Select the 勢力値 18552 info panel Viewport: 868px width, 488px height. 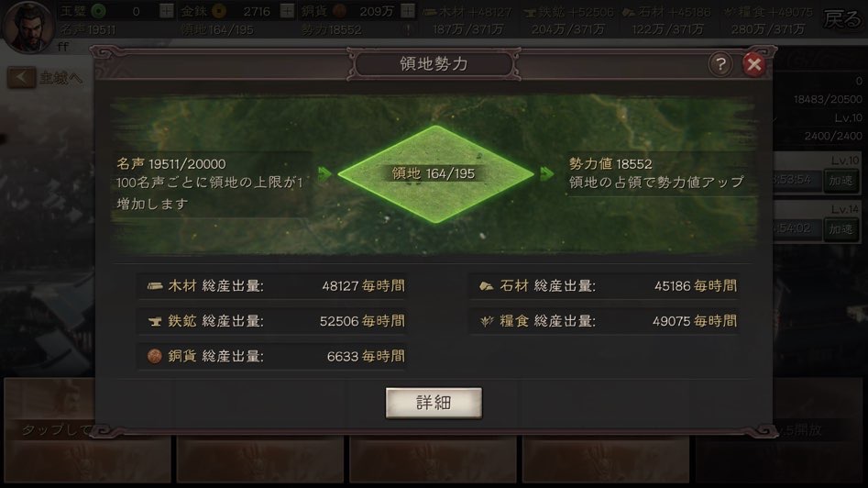(x=657, y=173)
